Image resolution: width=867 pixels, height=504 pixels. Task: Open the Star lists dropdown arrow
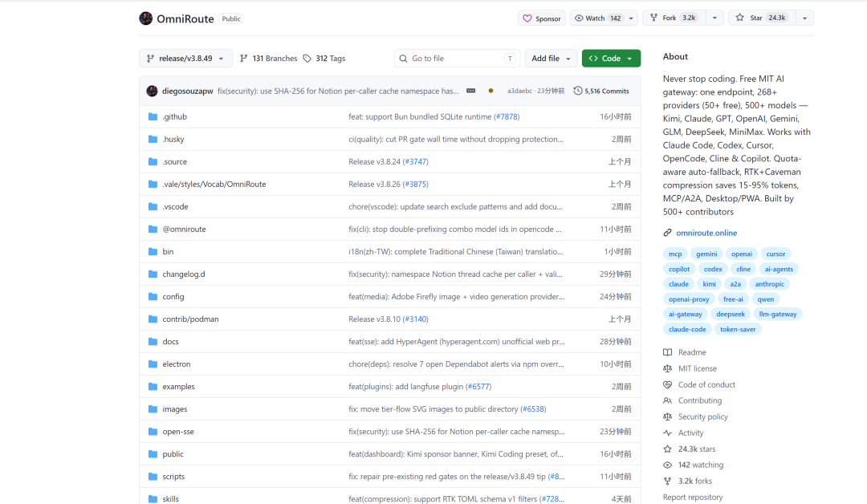(x=804, y=18)
